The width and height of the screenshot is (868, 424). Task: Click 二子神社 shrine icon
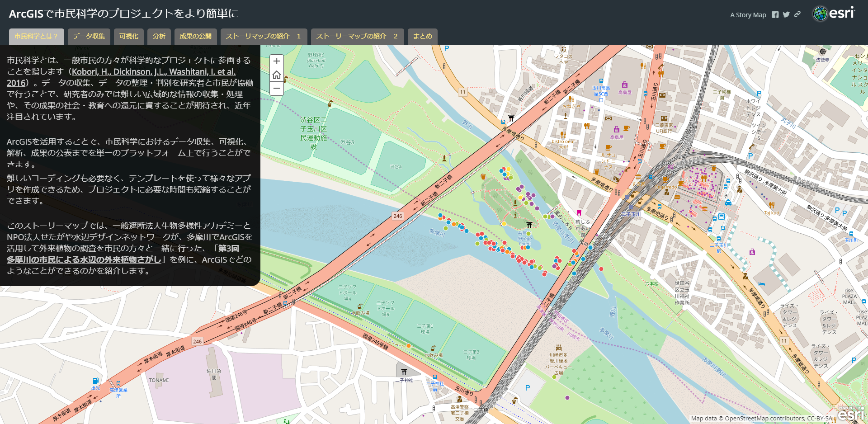(404, 372)
